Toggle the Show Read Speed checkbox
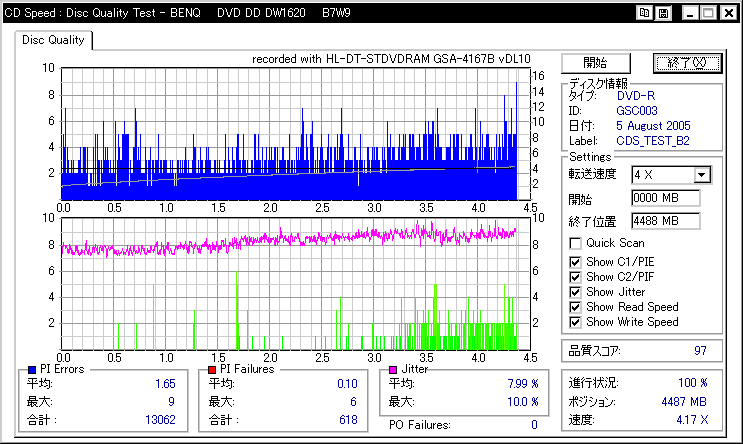Screen dimensions: 743x444 575,307
